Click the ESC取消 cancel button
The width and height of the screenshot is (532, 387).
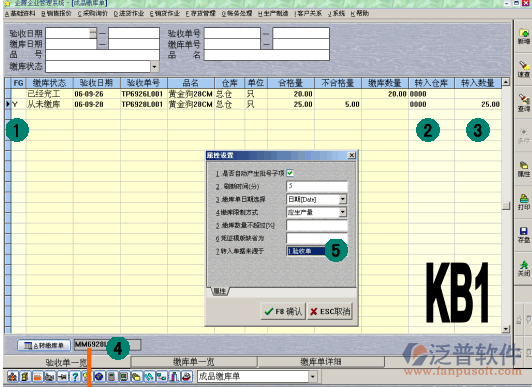click(x=330, y=311)
